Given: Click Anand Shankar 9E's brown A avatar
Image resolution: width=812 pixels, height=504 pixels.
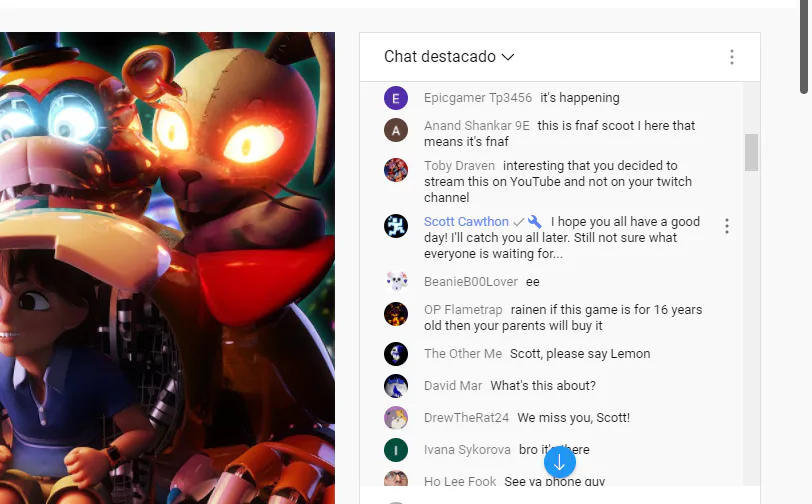Looking at the screenshot, I should point(396,130).
